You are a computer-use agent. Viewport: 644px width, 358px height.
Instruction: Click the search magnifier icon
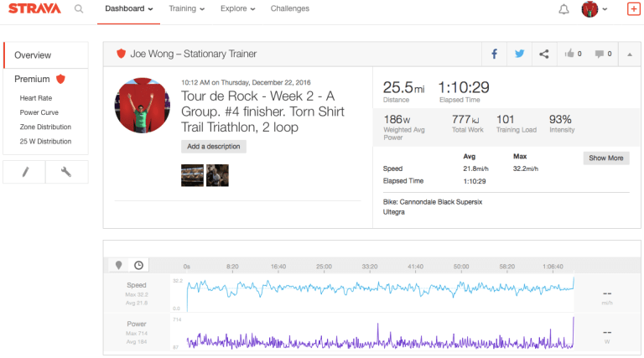point(79,9)
